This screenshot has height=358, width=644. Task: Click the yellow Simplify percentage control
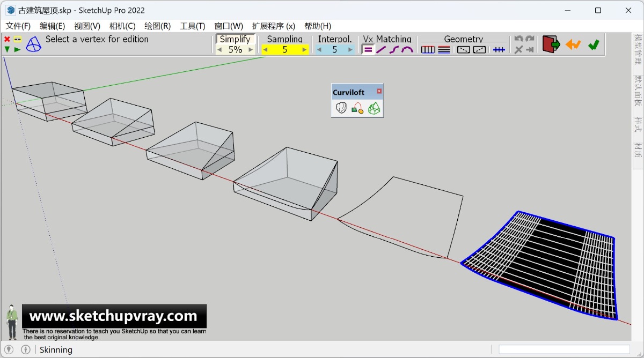(x=235, y=49)
